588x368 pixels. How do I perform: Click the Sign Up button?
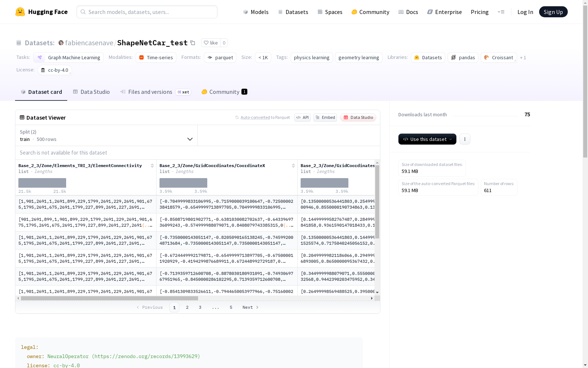pos(553,12)
